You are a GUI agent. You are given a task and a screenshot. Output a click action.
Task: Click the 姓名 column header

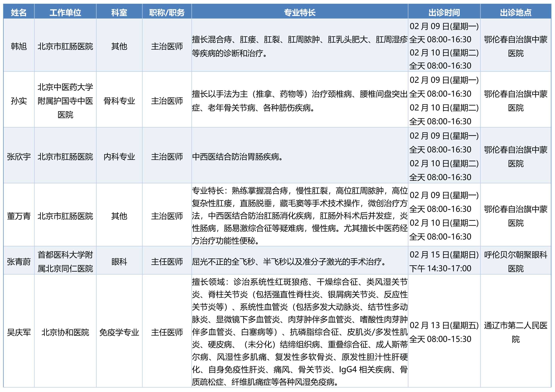19,12
